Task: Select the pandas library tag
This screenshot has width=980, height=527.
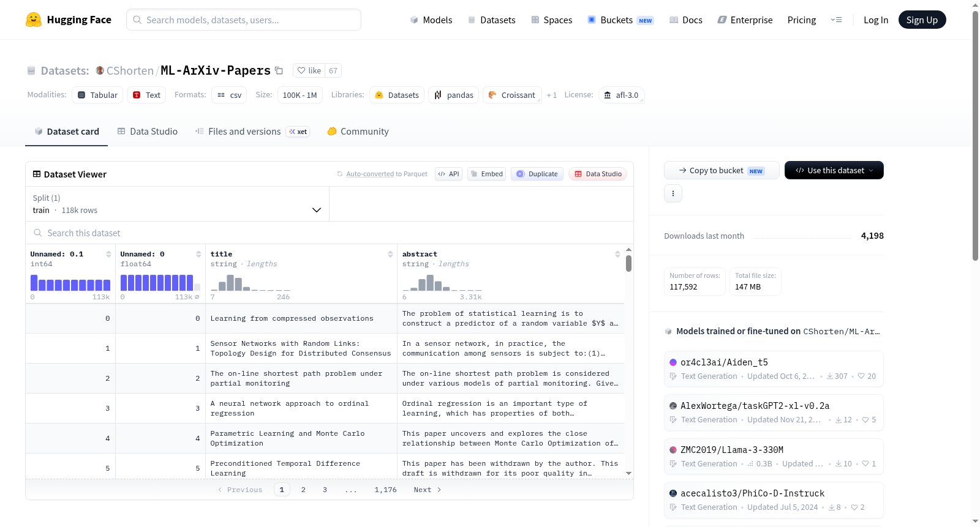Action: coord(454,95)
